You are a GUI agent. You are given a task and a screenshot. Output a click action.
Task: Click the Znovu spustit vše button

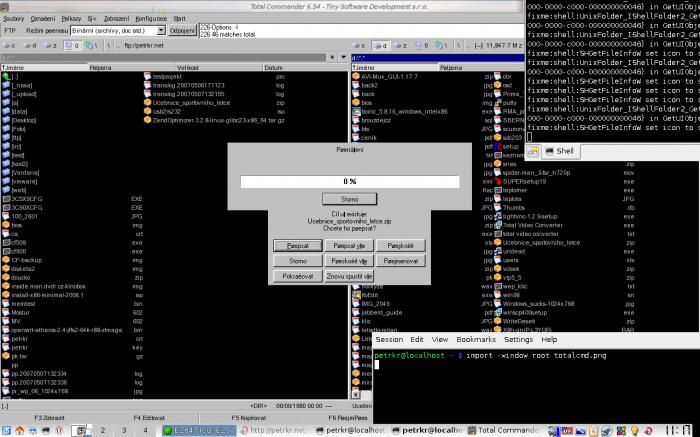349,276
